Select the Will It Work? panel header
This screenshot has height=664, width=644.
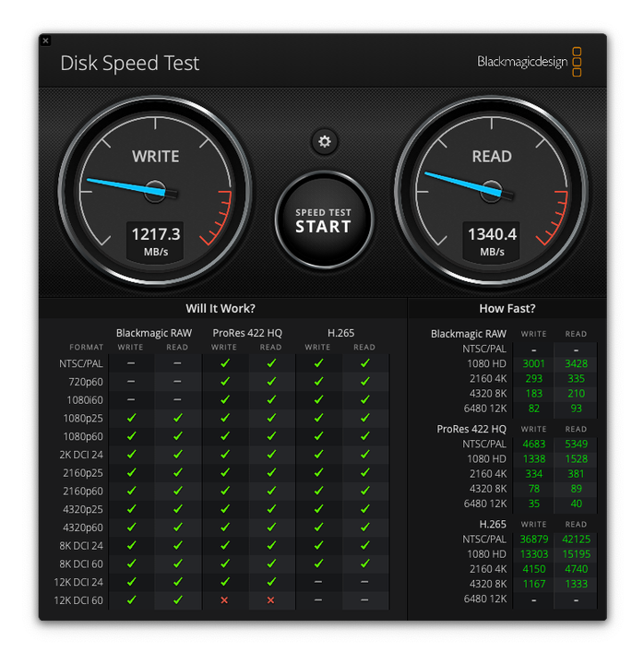pyautogui.click(x=221, y=308)
